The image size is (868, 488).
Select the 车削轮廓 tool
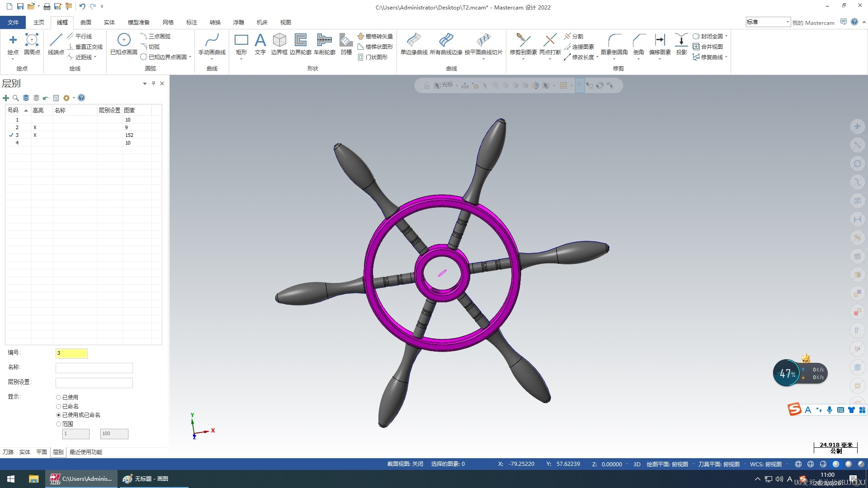pos(325,44)
